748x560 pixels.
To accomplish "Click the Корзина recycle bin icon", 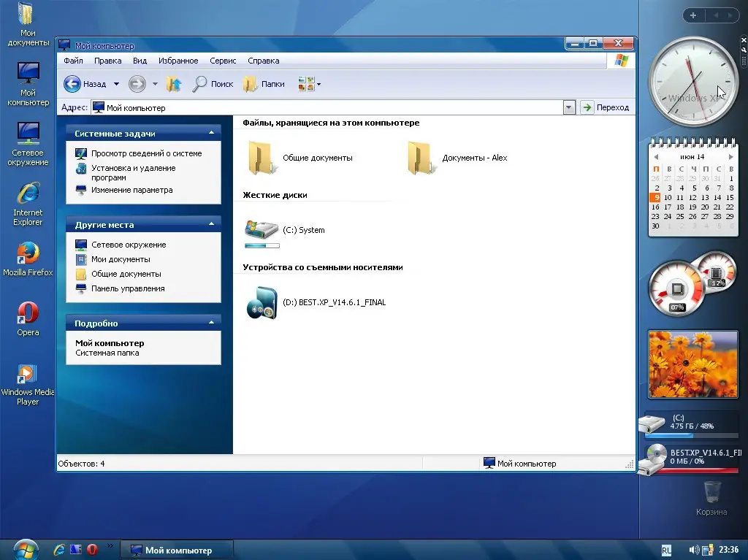I will click(x=711, y=499).
